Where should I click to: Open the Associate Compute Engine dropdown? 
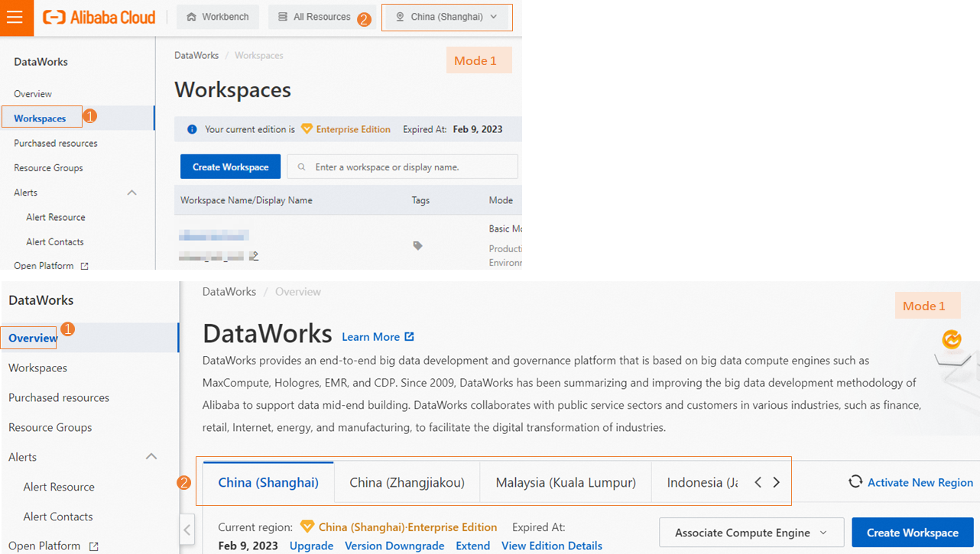pyautogui.click(x=751, y=532)
